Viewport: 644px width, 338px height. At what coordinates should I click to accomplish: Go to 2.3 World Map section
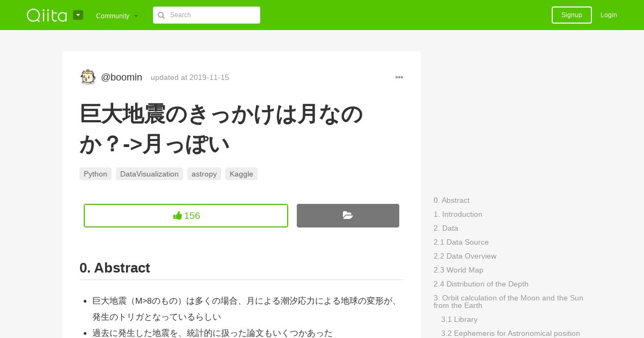458,270
